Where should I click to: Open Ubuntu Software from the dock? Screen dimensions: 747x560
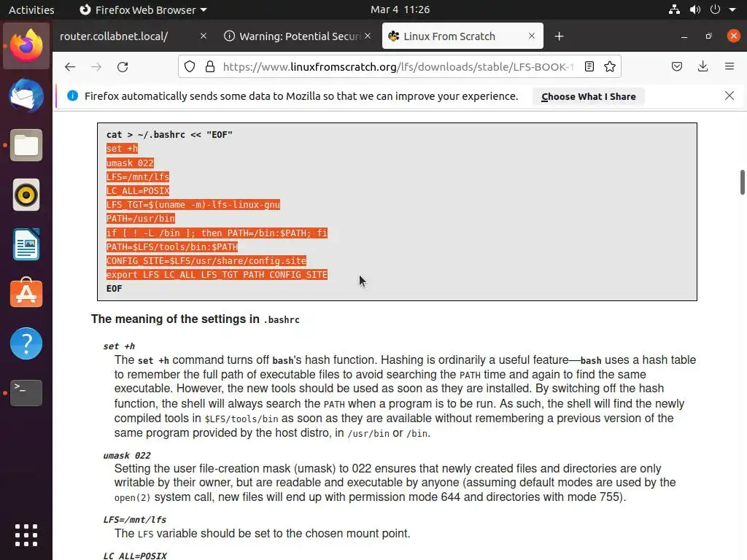point(26,293)
